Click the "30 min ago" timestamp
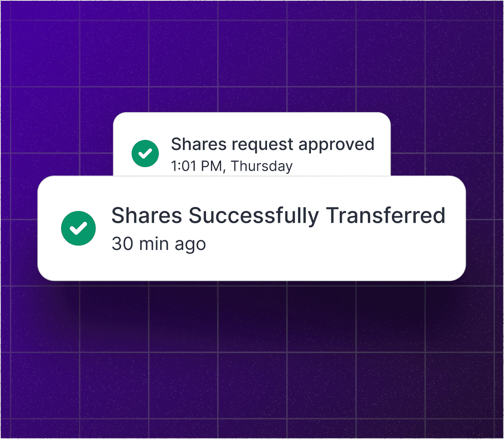Image resolution: width=504 pixels, height=439 pixels. click(x=159, y=244)
